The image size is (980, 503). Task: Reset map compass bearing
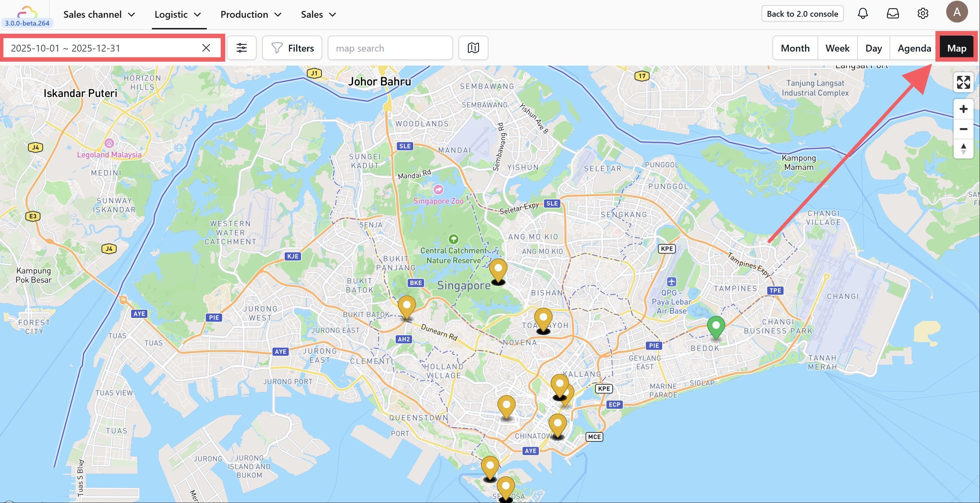tap(963, 149)
